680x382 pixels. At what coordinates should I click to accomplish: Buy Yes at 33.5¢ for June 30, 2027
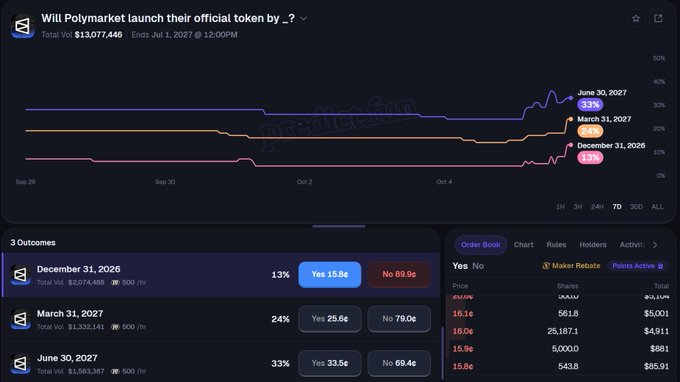point(330,363)
